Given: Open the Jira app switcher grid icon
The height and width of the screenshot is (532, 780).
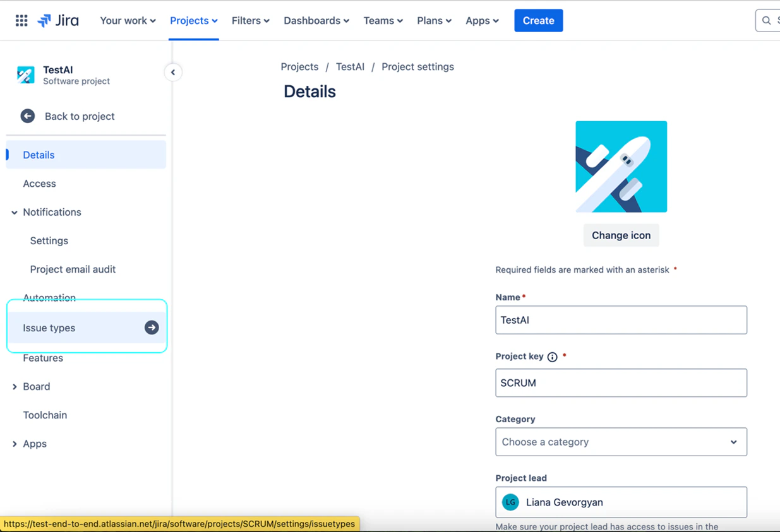Looking at the screenshot, I should 21,20.
